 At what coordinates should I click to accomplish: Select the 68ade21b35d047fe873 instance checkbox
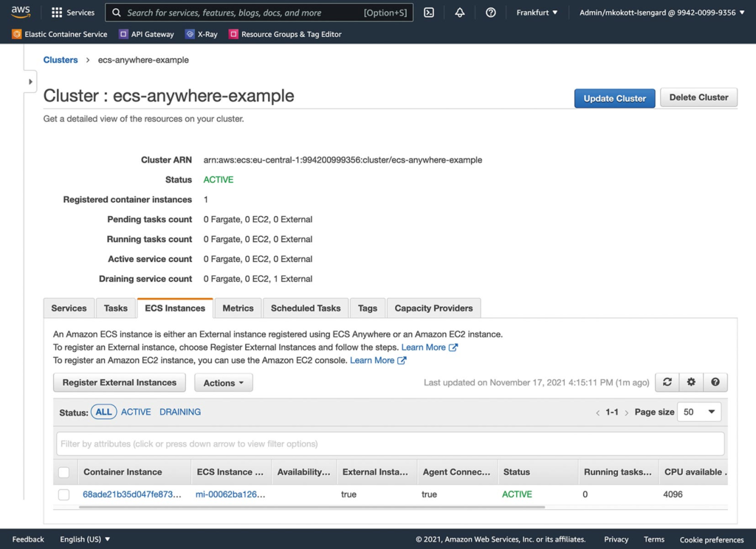[63, 494]
